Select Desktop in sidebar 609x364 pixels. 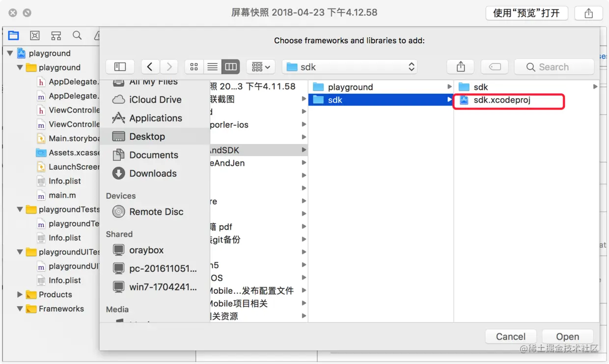click(155, 136)
